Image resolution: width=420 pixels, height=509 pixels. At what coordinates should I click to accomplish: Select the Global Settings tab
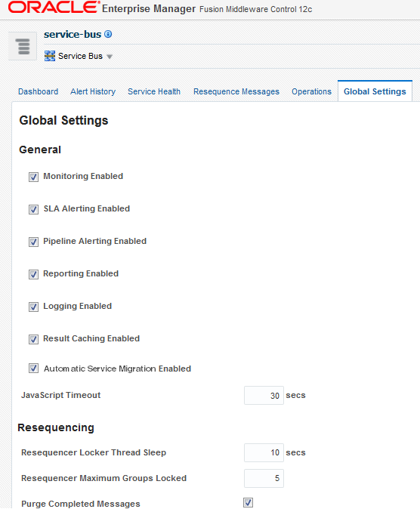tap(375, 91)
